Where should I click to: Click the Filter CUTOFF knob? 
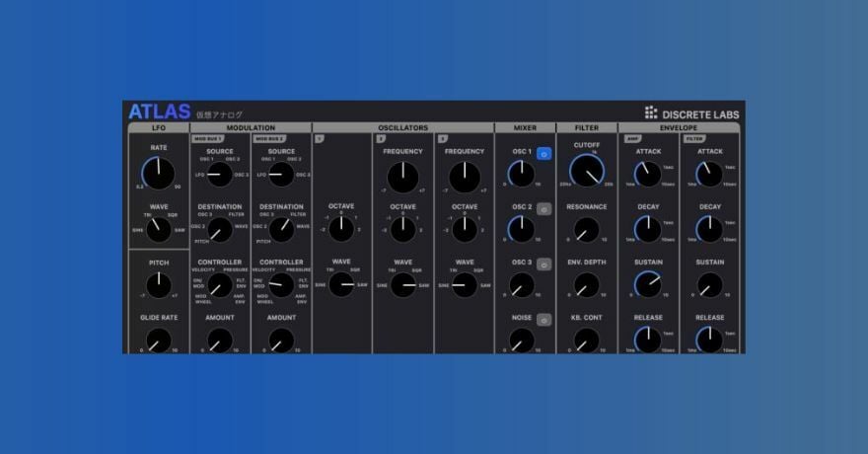(x=587, y=171)
